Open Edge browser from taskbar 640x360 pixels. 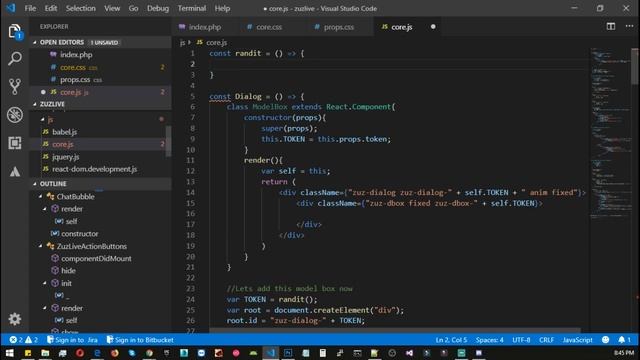coord(97,353)
